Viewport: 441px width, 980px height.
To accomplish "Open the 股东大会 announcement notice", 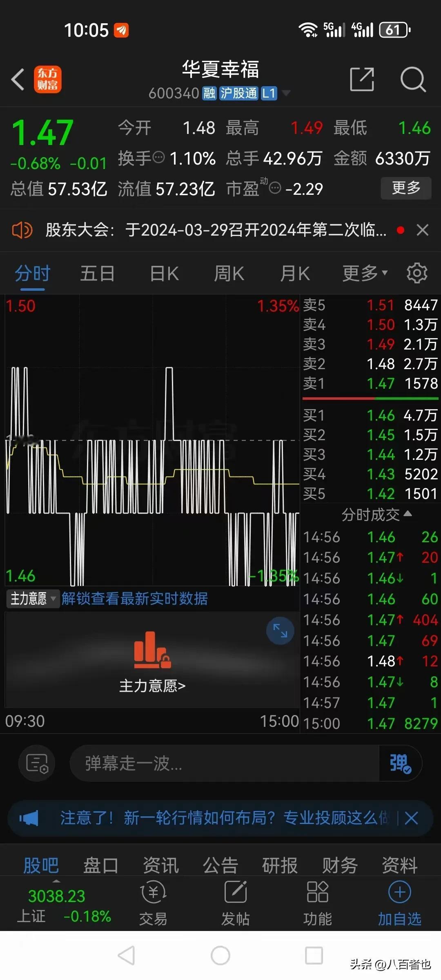I will (216, 230).
